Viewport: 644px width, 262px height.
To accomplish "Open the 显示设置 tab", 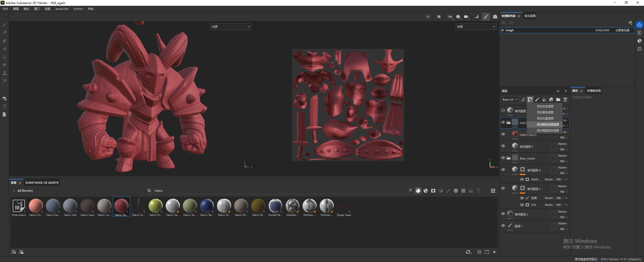I will point(530,16).
